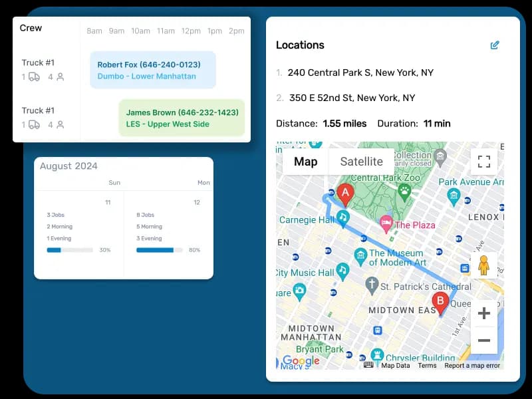
Task: Open the map Terms link
Action: pyautogui.click(x=427, y=365)
